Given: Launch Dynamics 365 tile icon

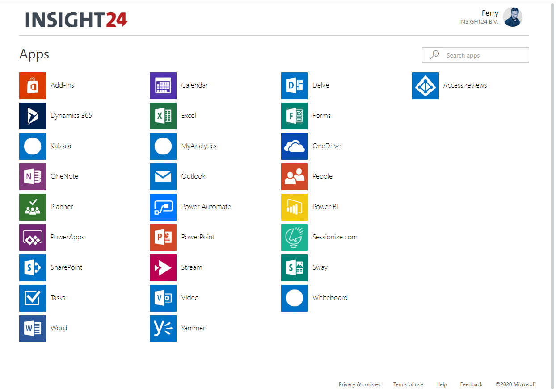Looking at the screenshot, I should pos(33,116).
